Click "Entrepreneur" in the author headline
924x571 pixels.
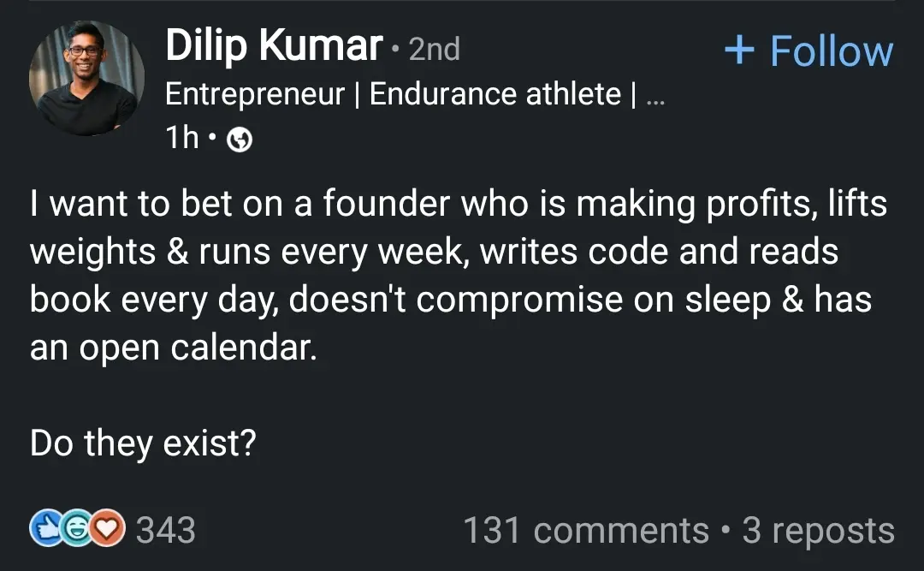[x=254, y=93]
